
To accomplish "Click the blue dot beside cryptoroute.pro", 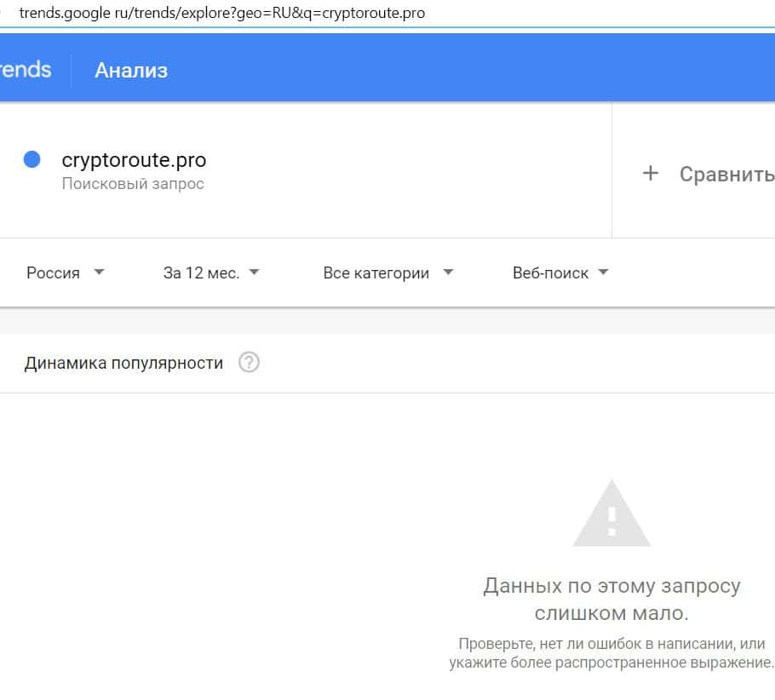I will point(32,159).
